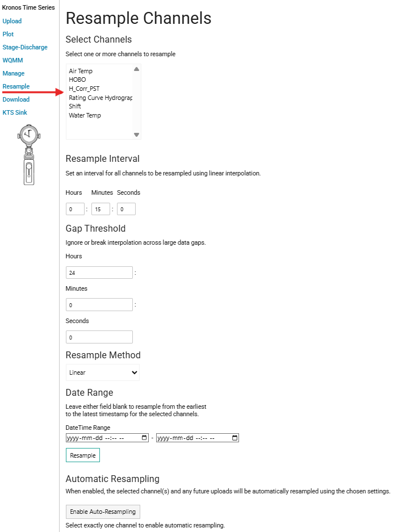Select the Air Temp channel
The height and width of the screenshot is (532, 402).
coord(81,71)
